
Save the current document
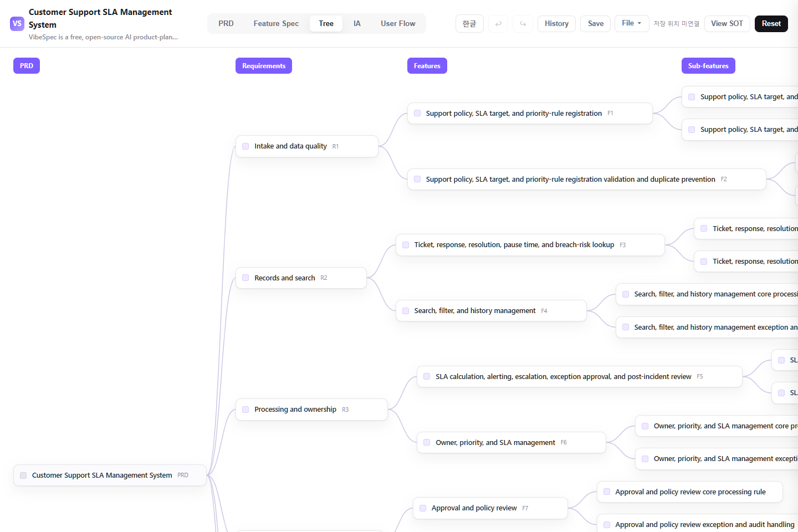[x=596, y=24]
